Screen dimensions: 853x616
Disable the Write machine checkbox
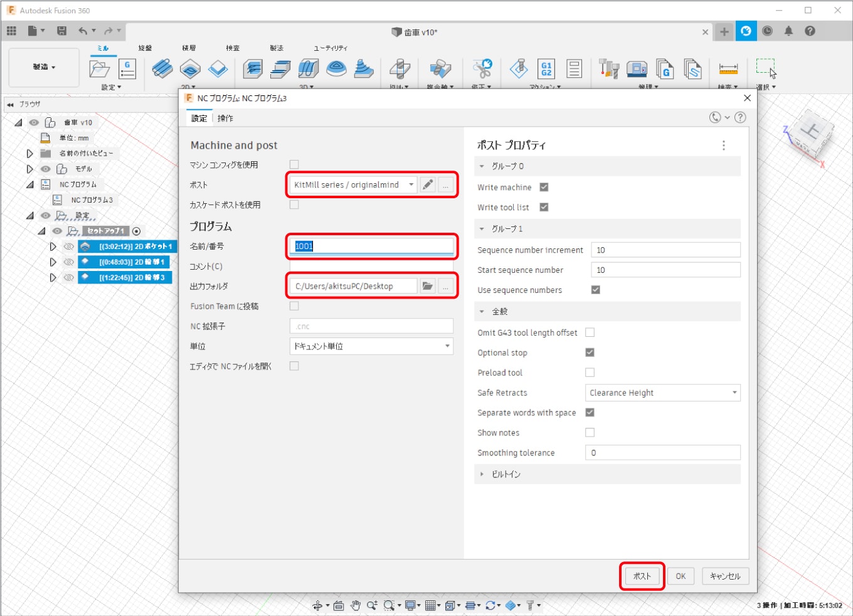click(x=544, y=187)
